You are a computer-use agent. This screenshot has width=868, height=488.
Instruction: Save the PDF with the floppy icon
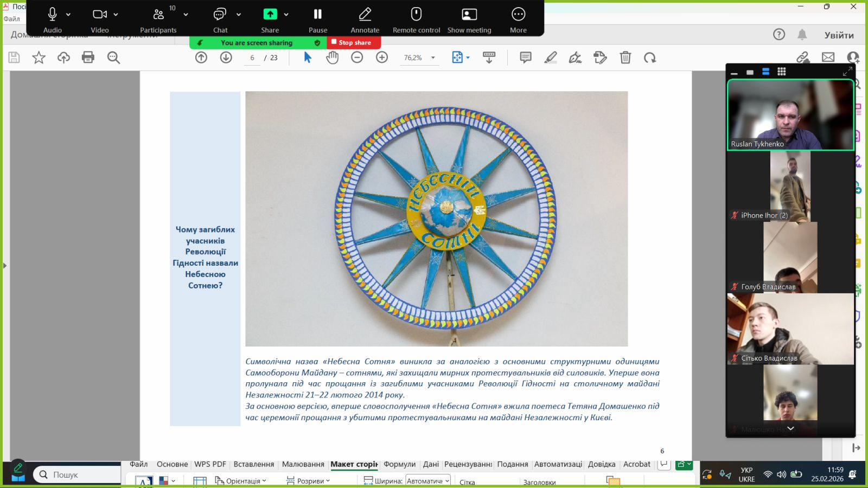[14, 57]
